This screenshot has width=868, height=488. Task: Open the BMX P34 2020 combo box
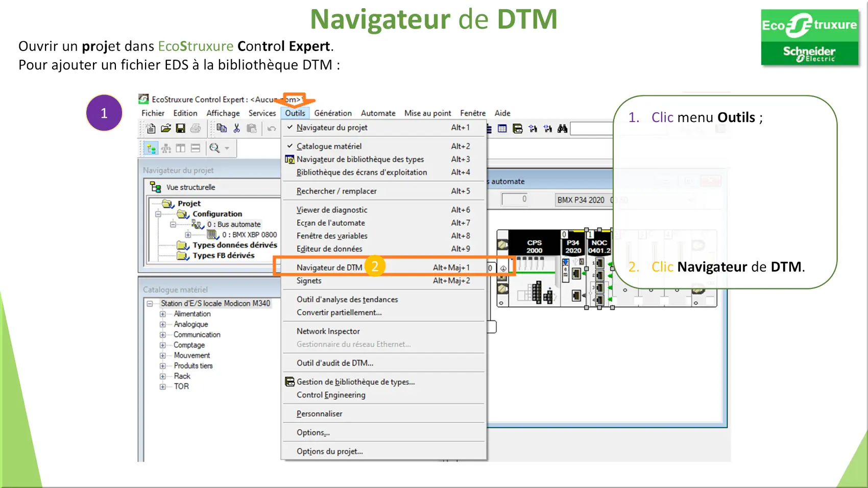(585, 200)
